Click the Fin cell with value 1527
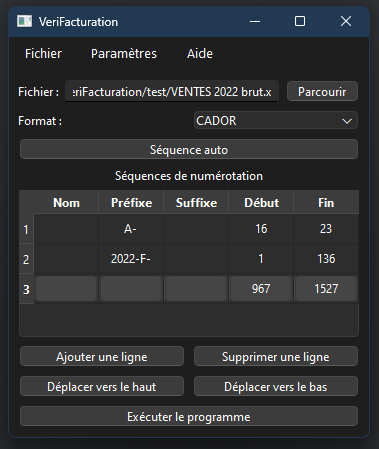 [x=326, y=289]
